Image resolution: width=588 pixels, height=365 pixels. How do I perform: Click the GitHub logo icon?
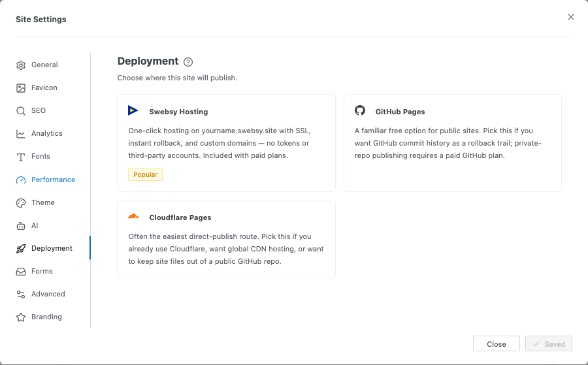360,110
